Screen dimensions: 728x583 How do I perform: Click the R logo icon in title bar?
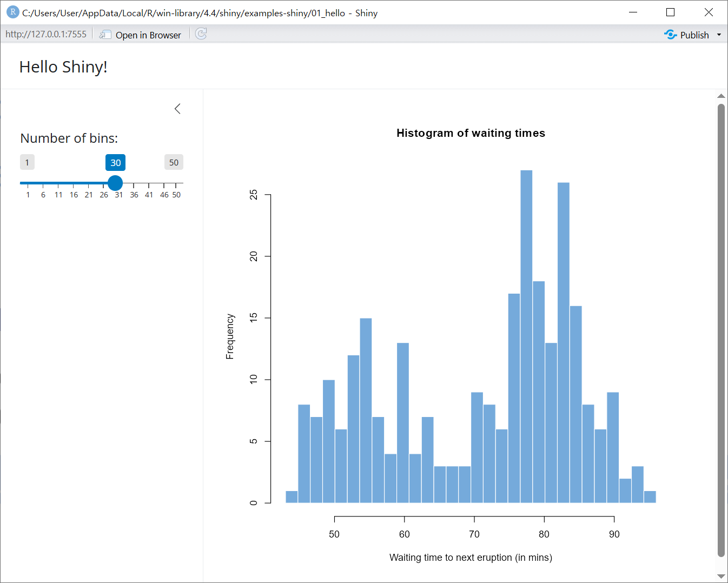tap(12, 12)
